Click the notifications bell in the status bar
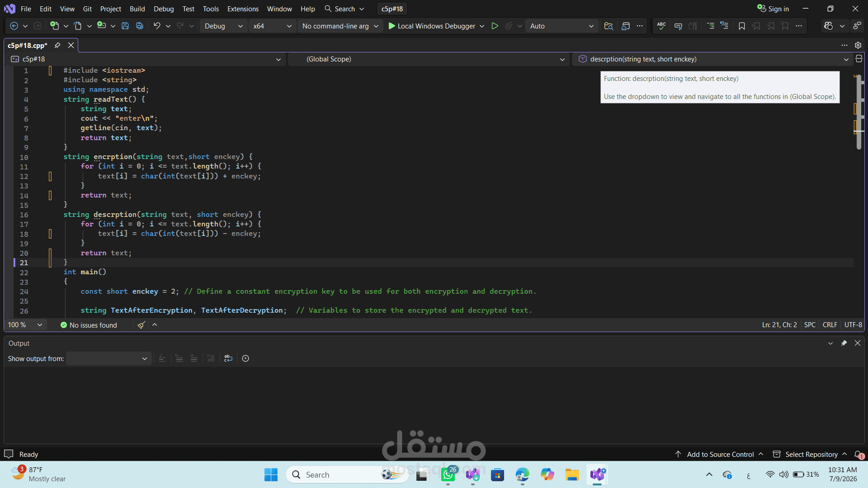Image resolution: width=868 pixels, height=488 pixels. 859,455
